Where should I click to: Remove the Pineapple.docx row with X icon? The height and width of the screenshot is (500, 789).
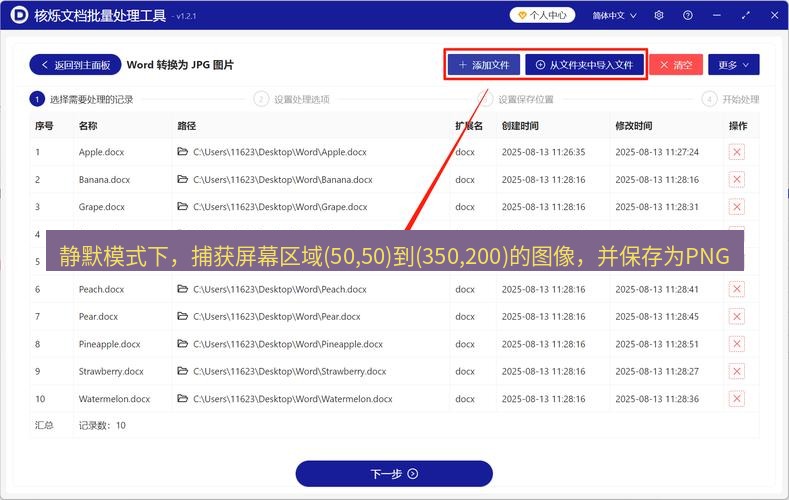(x=737, y=344)
